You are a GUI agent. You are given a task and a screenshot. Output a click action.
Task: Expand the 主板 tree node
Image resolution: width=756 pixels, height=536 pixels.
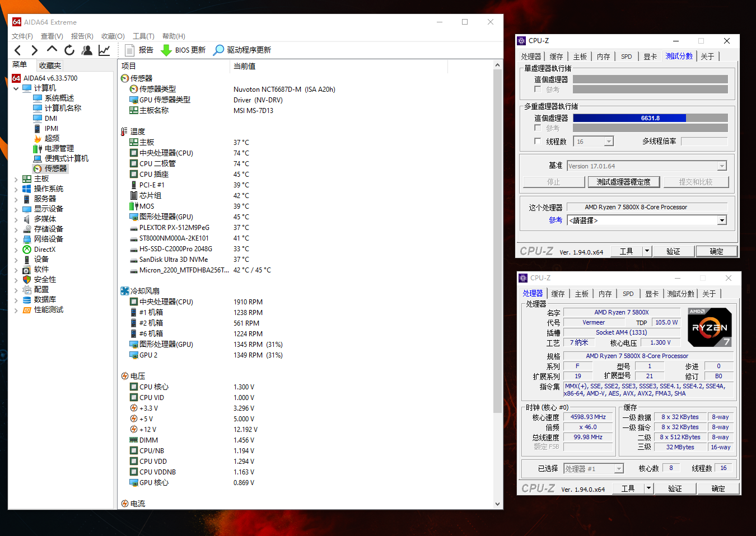tap(16, 179)
